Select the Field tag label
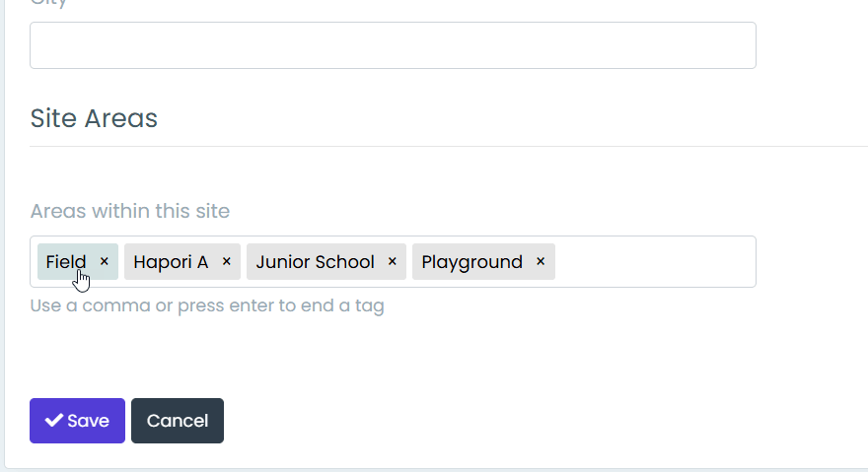The image size is (868, 472). coord(66,262)
